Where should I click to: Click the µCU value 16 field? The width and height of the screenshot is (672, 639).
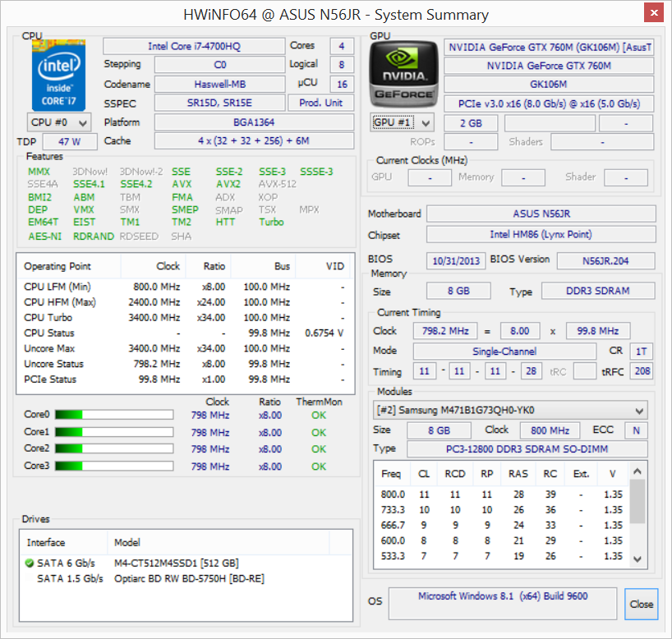(x=342, y=84)
